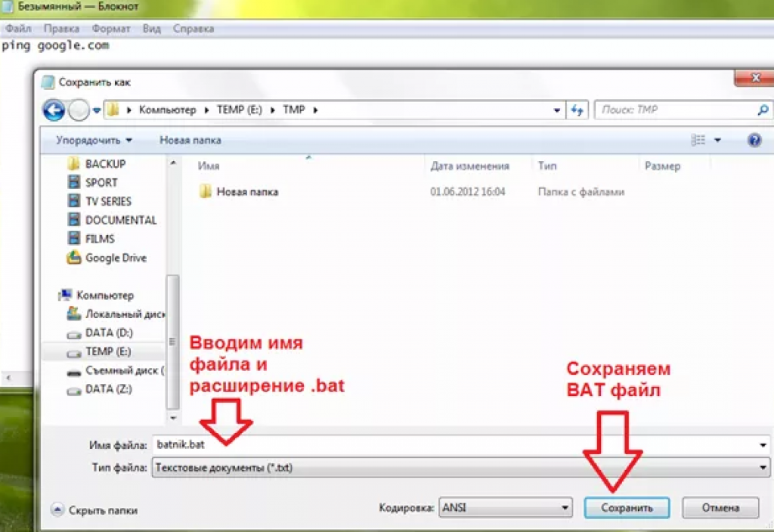Click the search magnifier icon
The image size is (774, 532).
coord(763,110)
